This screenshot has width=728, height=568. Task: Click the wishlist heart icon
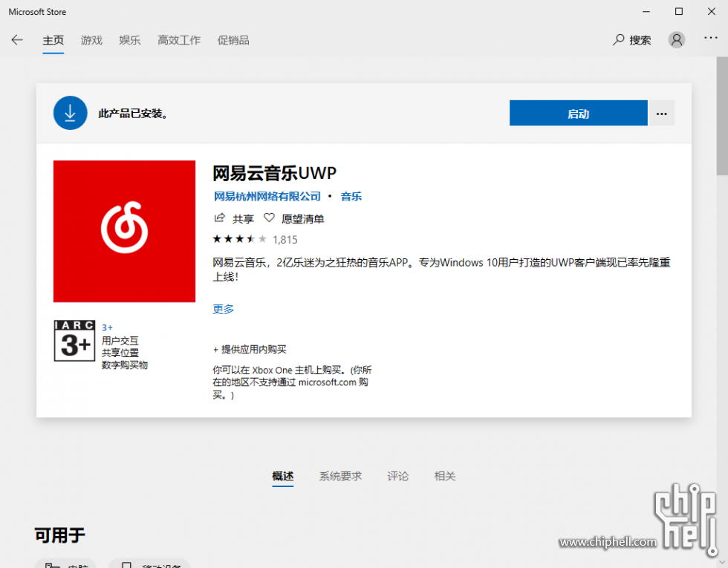tap(269, 218)
